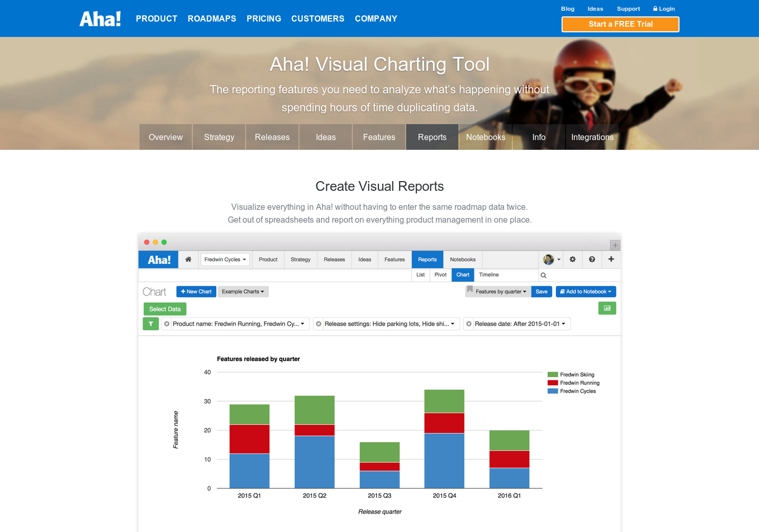
Task: Open the Fredwin Cycles product dropdown
Action: click(225, 260)
